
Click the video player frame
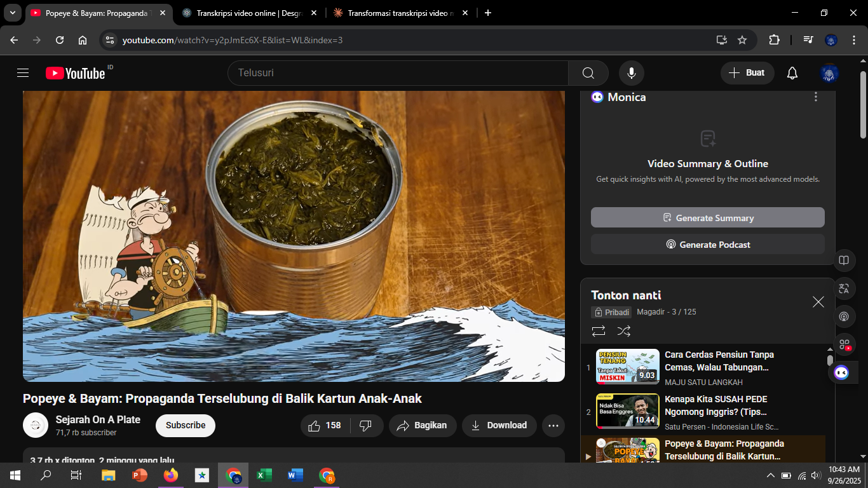[294, 236]
